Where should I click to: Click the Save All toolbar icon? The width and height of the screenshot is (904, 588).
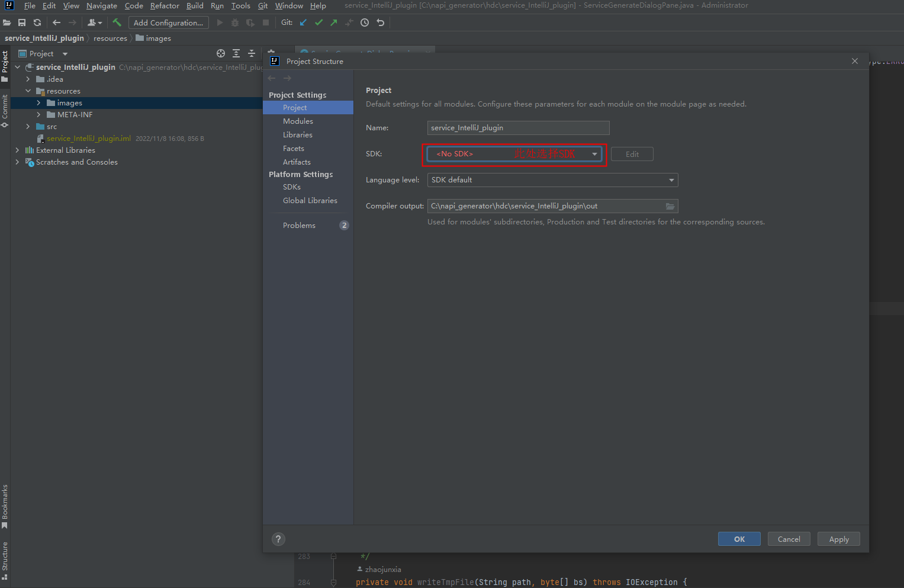click(x=22, y=23)
